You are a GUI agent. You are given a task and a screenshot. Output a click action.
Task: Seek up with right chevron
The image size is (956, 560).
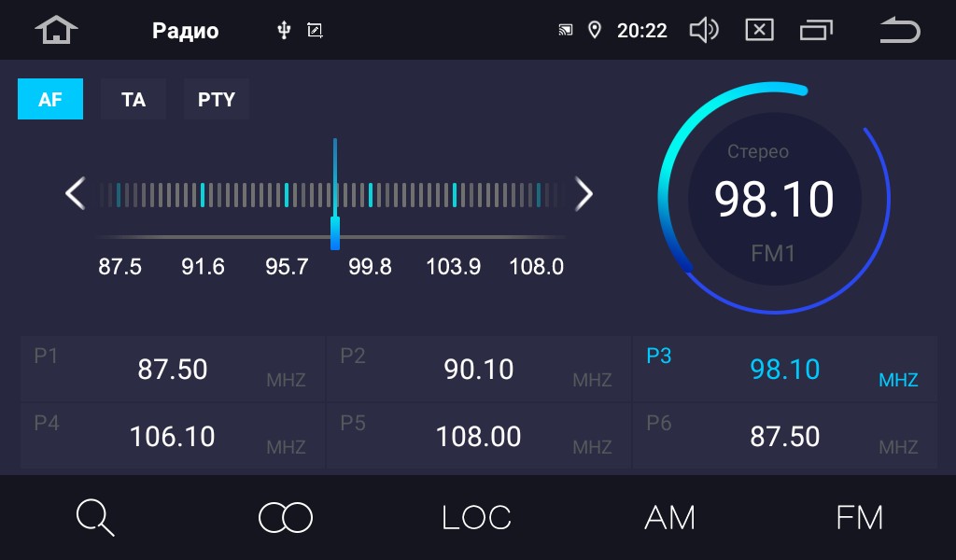pos(583,194)
